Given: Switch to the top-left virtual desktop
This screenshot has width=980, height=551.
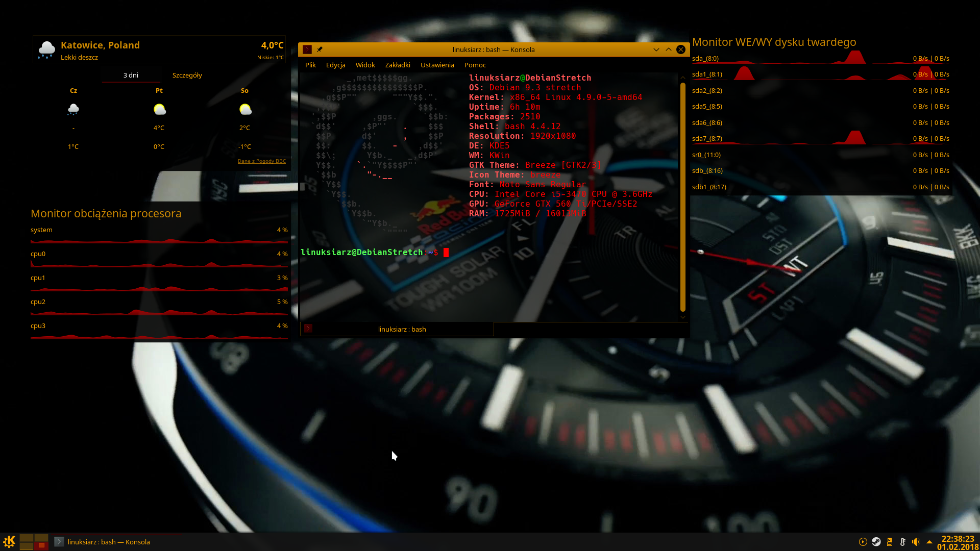Looking at the screenshot, I should tap(27, 538).
